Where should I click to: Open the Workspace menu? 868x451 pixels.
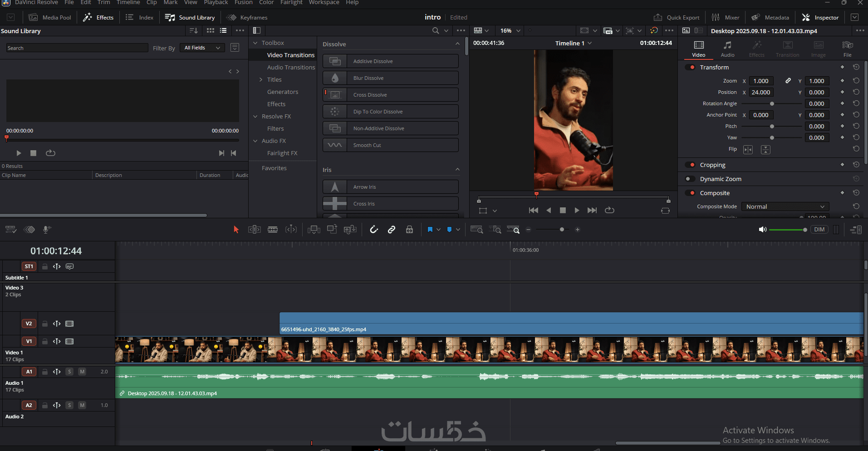(x=324, y=3)
